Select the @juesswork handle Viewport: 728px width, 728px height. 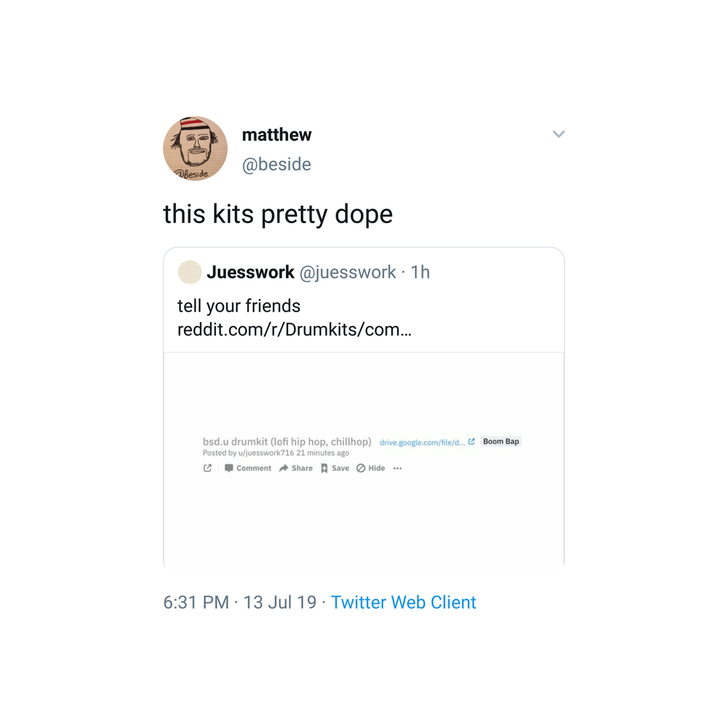348,272
